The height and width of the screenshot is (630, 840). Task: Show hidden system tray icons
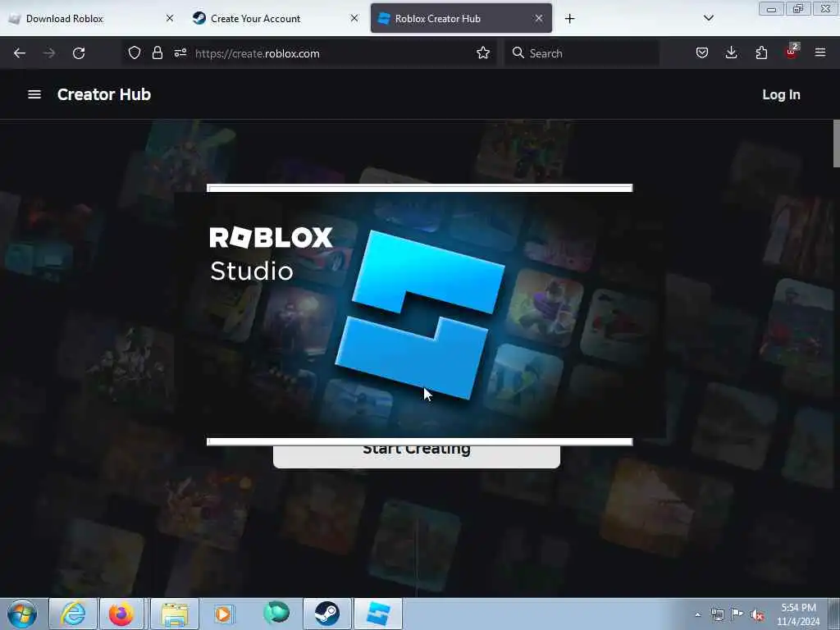[x=697, y=614]
